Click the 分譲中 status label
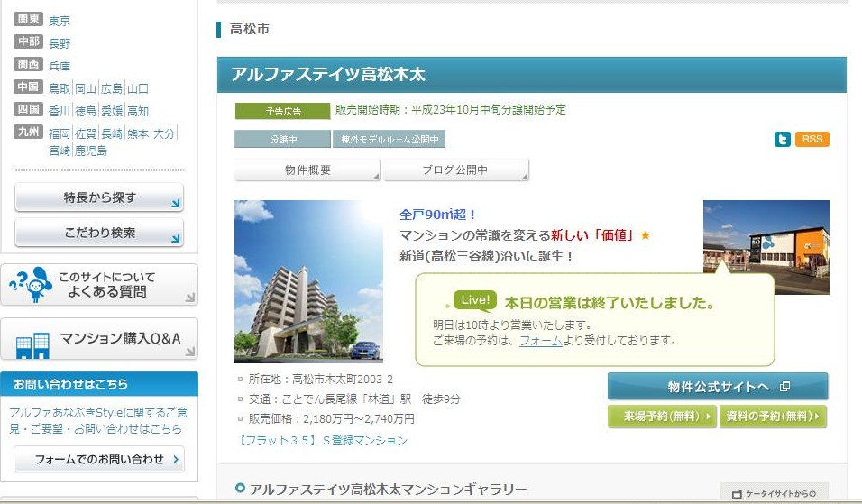Viewport: 862px width, 504px height. pyautogui.click(x=282, y=139)
